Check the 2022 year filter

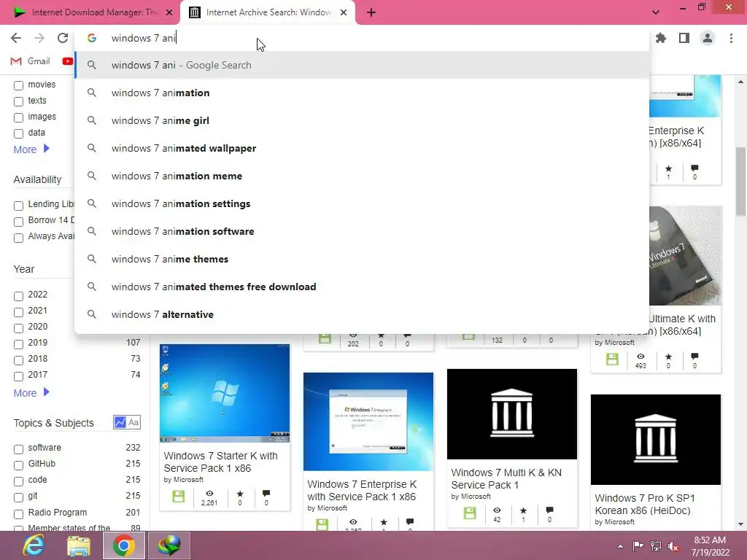point(18,296)
